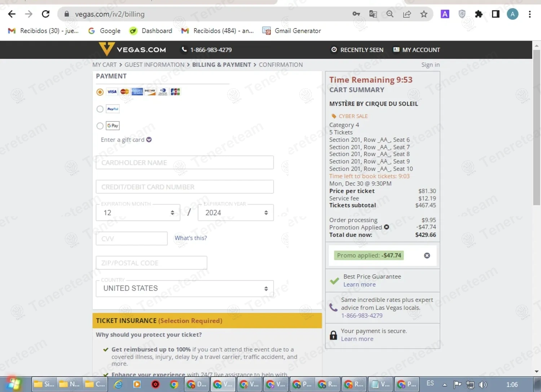Remove the applied promo code
The width and height of the screenshot is (541, 392).
427,256
